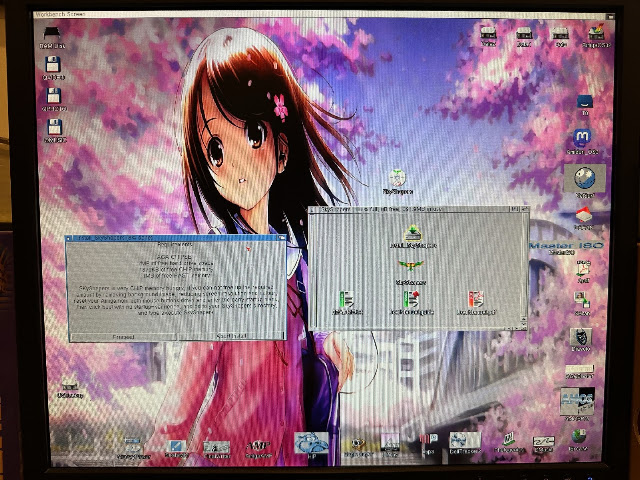
Task: Select the blue creature icon in bottom row
Action: coord(311,443)
